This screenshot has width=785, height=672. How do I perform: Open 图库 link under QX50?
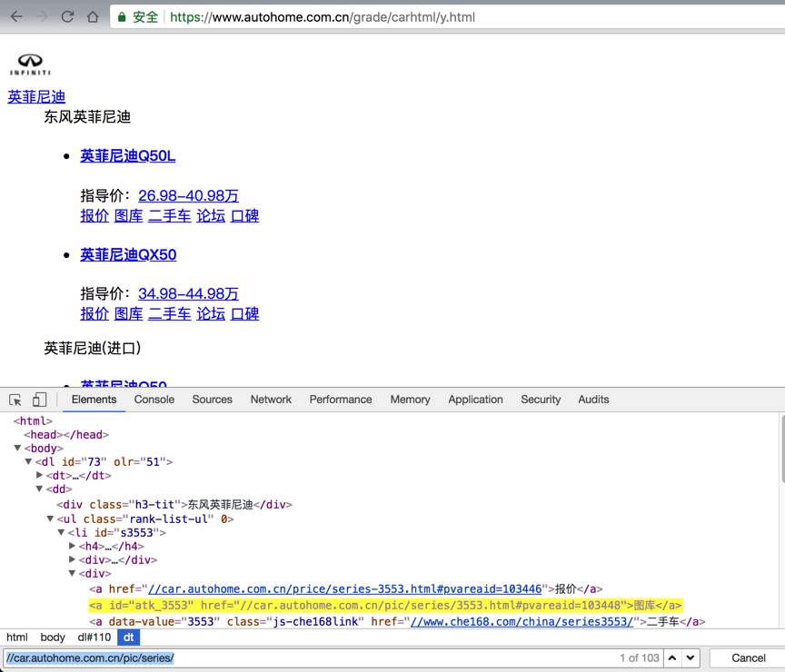129,313
